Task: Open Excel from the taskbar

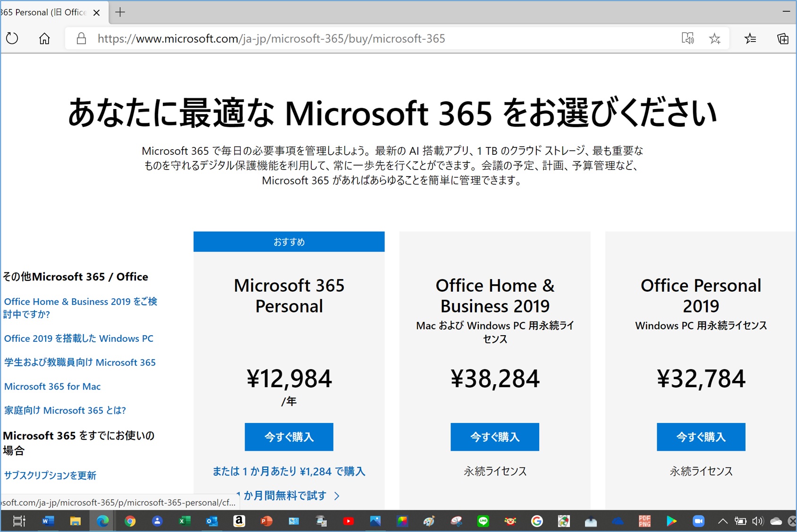Action: click(x=185, y=521)
